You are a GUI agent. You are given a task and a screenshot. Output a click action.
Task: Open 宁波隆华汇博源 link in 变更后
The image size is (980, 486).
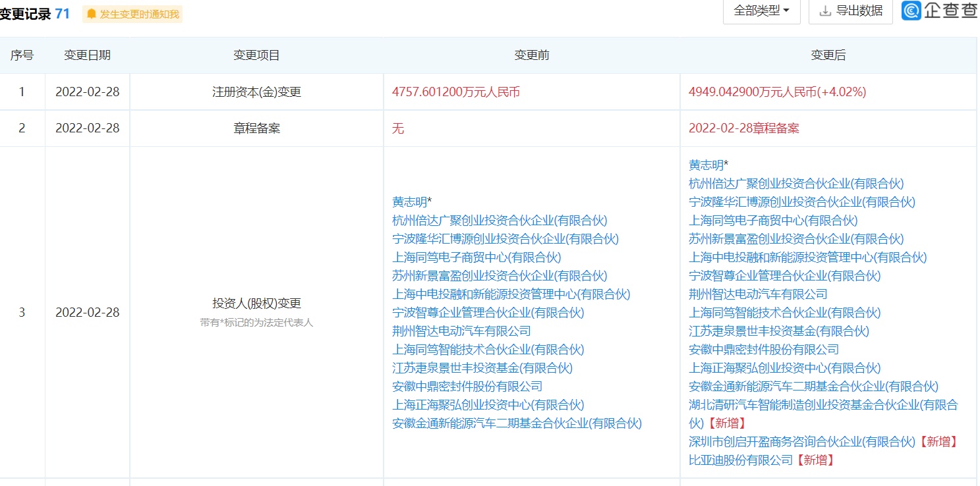[x=802, y=202]
